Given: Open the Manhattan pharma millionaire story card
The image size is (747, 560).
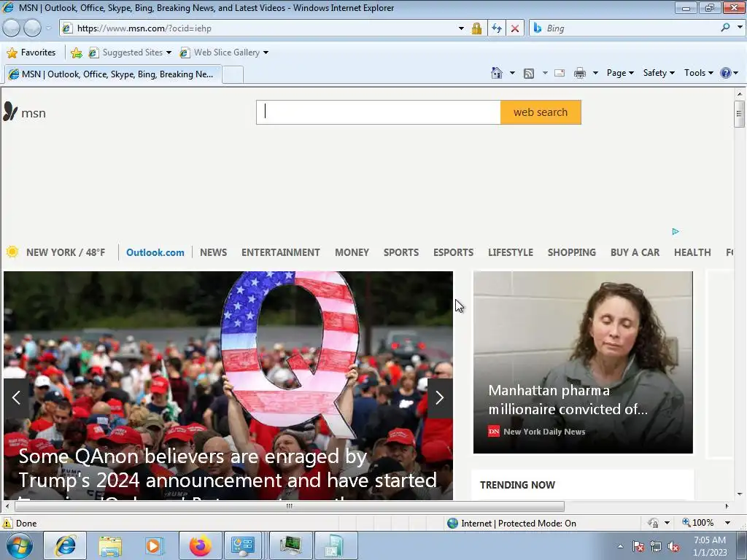Looking at the screenshot, I should point(583,362).
